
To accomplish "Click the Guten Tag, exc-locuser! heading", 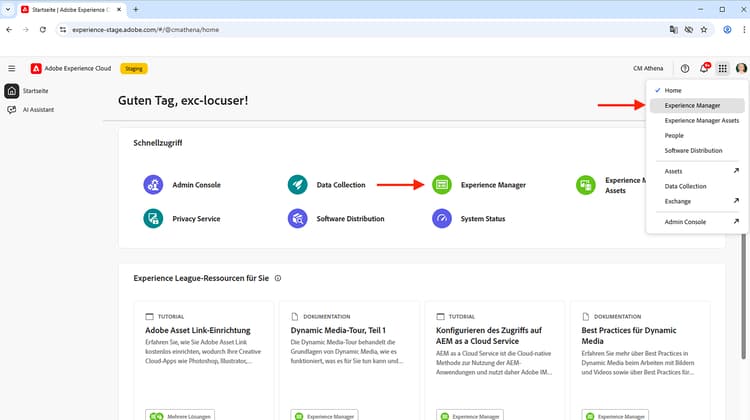I will (183, 100).
